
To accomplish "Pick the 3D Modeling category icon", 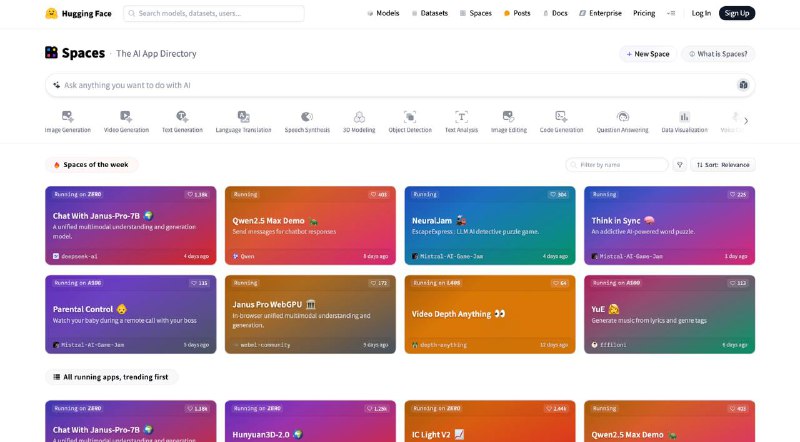I will click(359, 117).
